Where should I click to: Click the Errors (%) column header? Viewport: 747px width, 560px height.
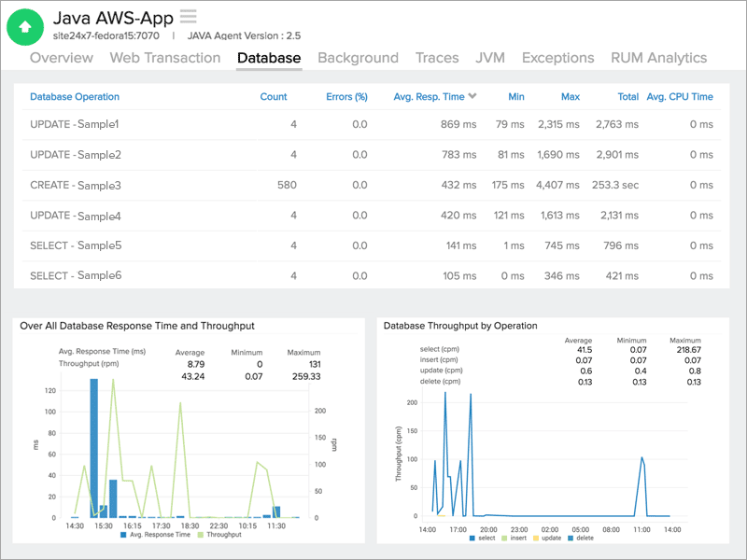(x=346, y=96)
